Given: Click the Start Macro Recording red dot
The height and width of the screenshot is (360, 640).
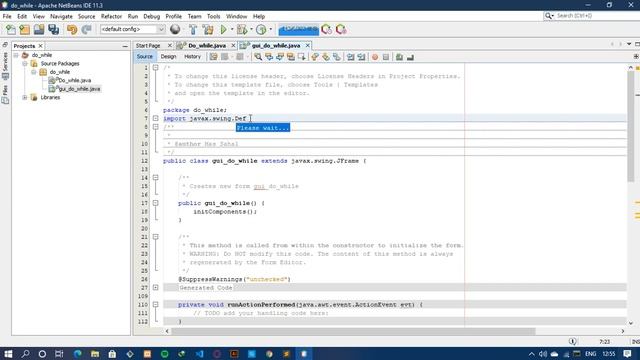Looking at the screenshot, I should pos(375,57).
